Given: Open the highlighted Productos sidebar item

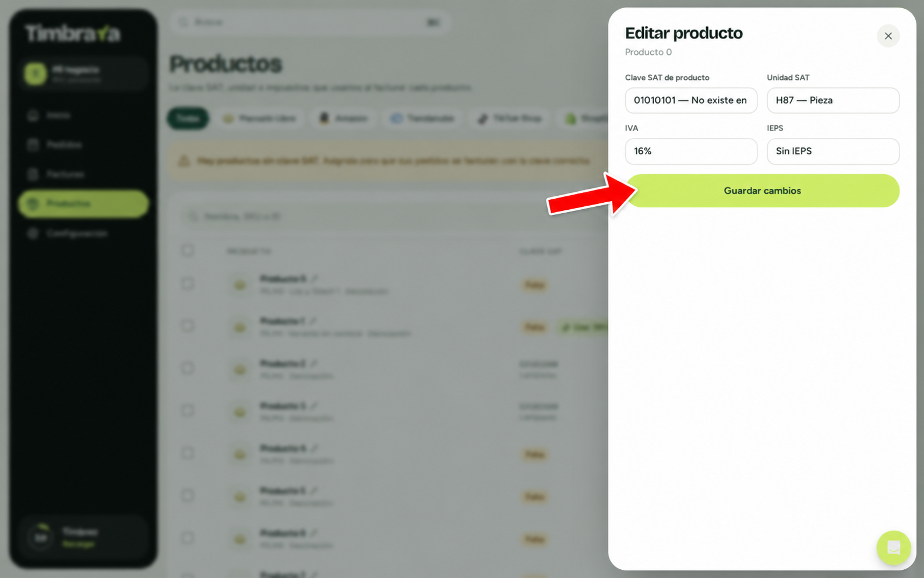Looking at the screenshot, I should coord(83,203).
